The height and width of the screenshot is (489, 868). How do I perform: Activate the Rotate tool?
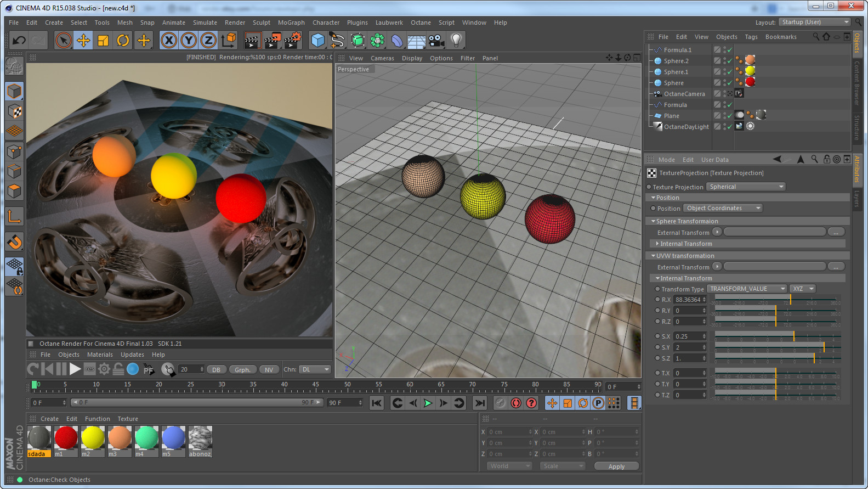[123, 40]
